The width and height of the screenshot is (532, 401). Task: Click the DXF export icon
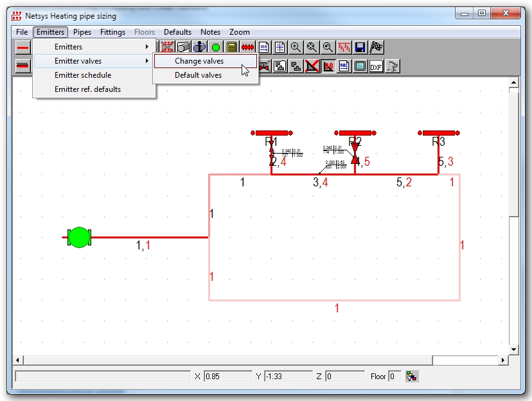click(x=376, y=66)
